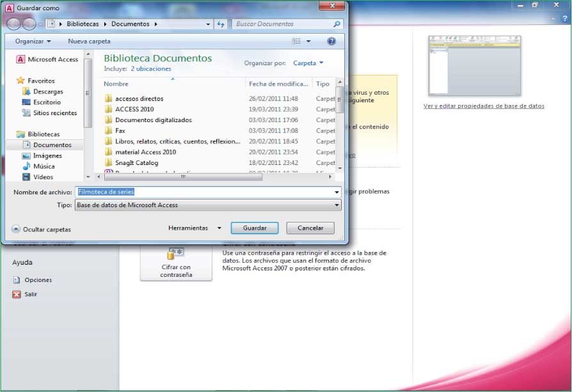Open the 2 ubicaciones link
This screenshot has height=392, width=572.
151,68
